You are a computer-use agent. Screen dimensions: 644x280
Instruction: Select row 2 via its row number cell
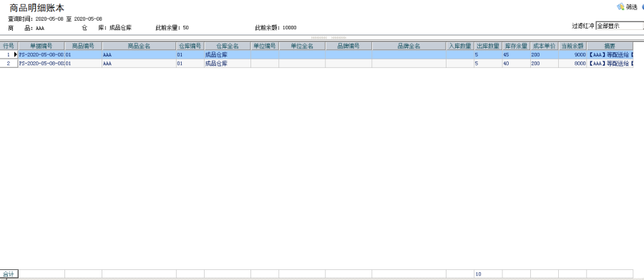pos(9,64)
